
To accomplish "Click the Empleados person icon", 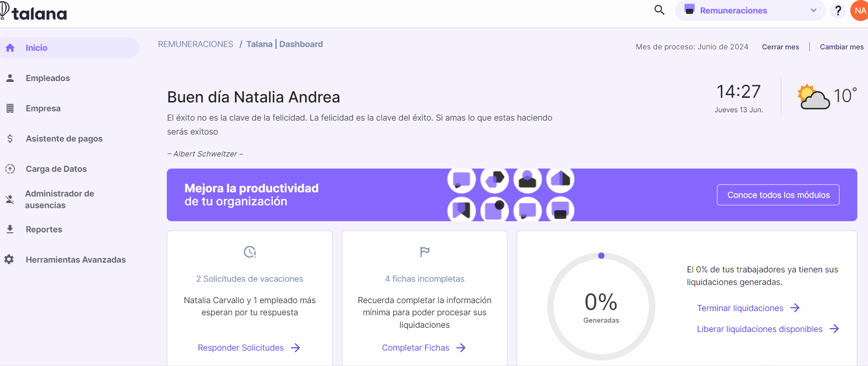I will [10, 78].
